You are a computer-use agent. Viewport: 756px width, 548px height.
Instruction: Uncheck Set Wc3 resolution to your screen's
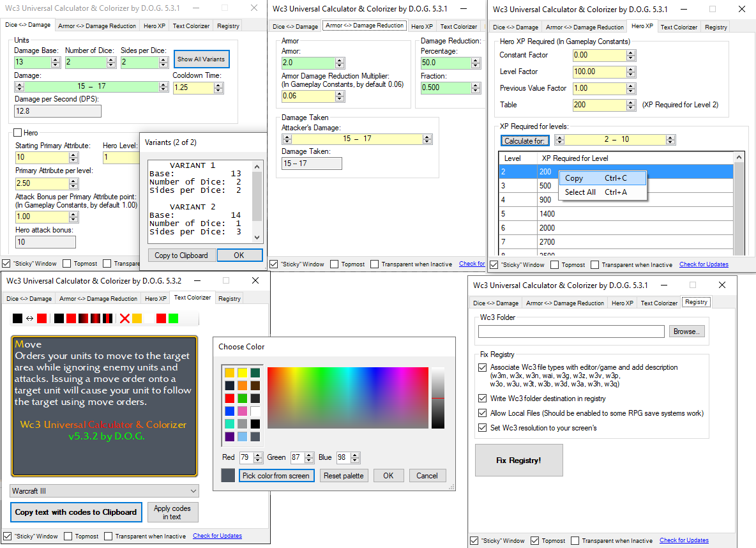coord(482,427)
